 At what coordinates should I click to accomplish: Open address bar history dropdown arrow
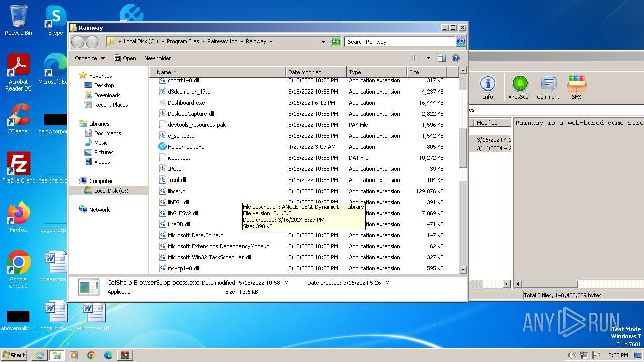(323, 42)
